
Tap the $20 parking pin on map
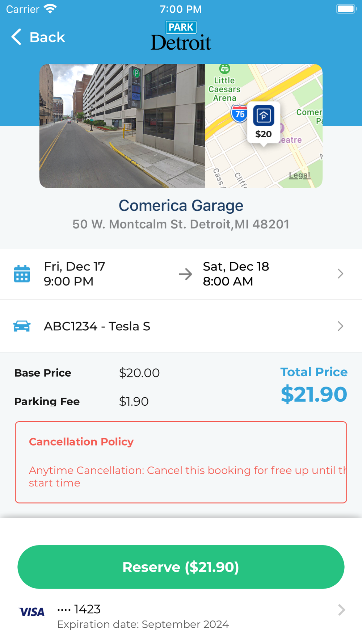tap(263, 122)
